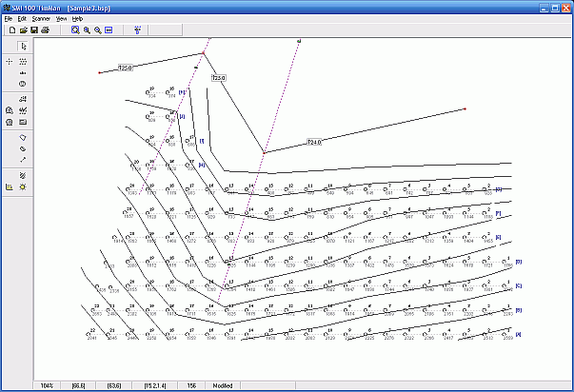
Task: Click the Zoom In magnifier icon
Action: point(87,30)
